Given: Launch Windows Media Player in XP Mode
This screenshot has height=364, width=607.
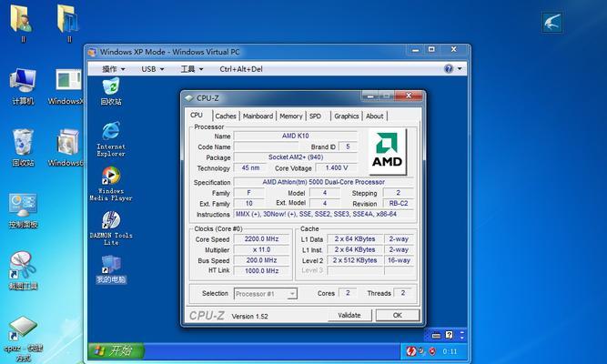Looking at the screenshot, I should point(111,184).
